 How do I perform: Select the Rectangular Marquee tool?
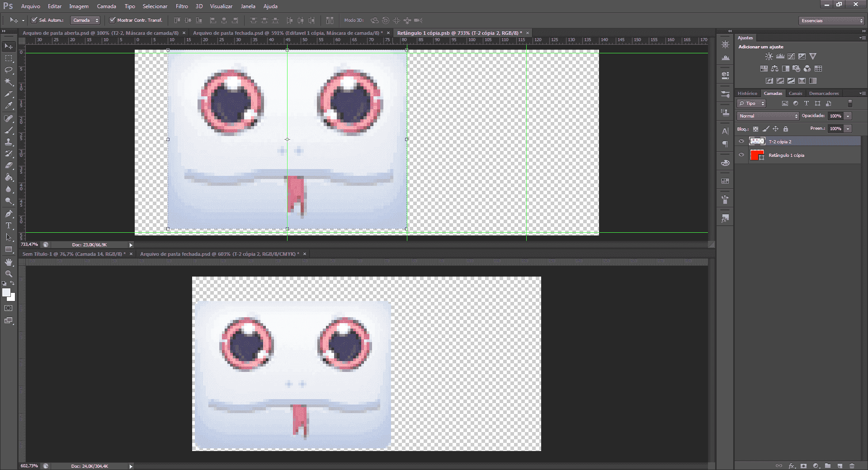coord(9,58)
